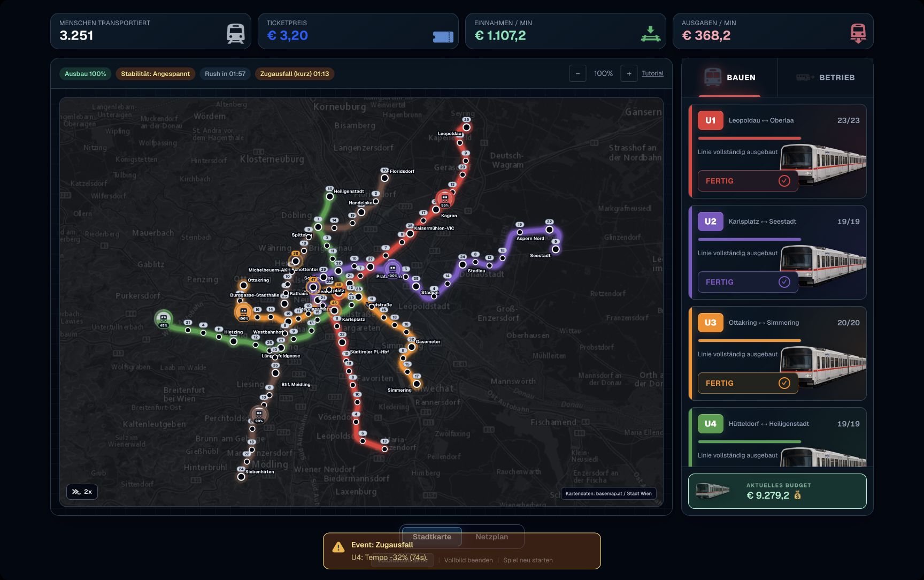The width and height of the screenshot is (924, 580).
Task: Click the green U4 line badge
Action: click(x=710, y=424)
